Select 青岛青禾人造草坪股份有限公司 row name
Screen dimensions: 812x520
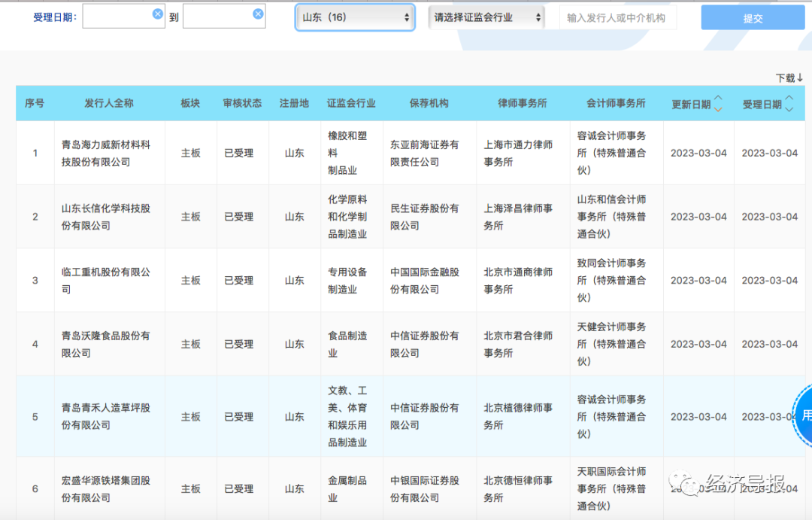[106, 416]
